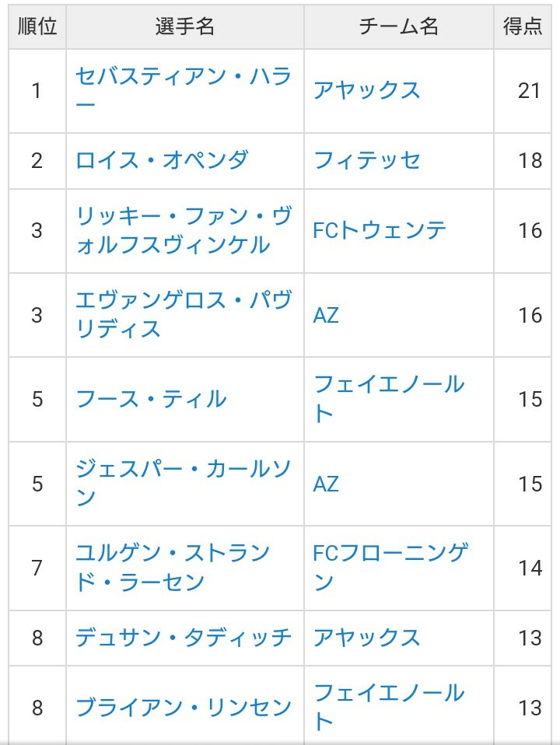This screenshot has width=560, height=745.
Task: Click AZ team link for カールソン
Action: [x=326, y=484]
